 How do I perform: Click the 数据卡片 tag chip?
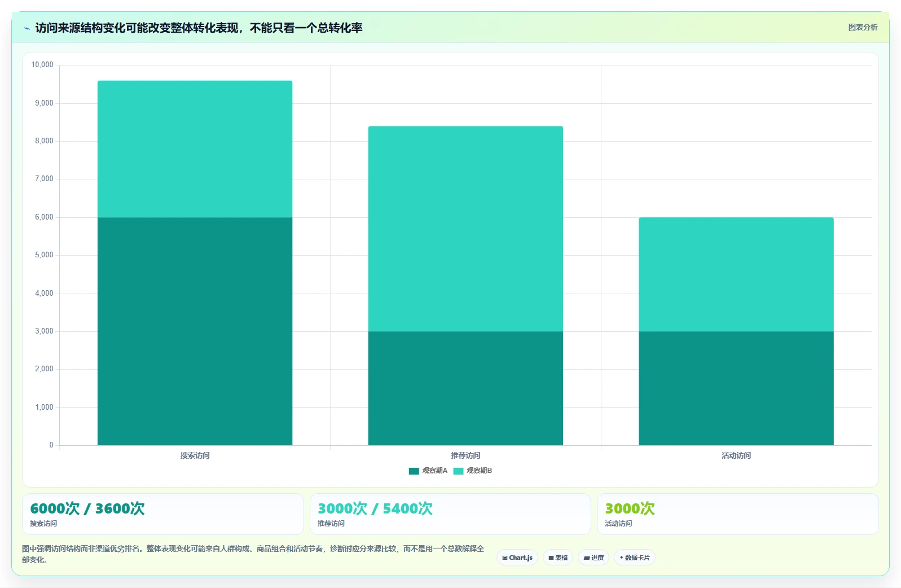[635, 558]
